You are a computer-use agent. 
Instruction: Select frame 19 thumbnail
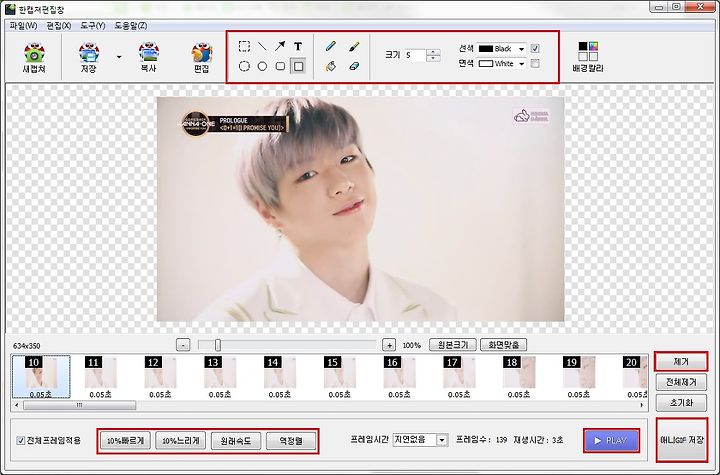(579, 376)
